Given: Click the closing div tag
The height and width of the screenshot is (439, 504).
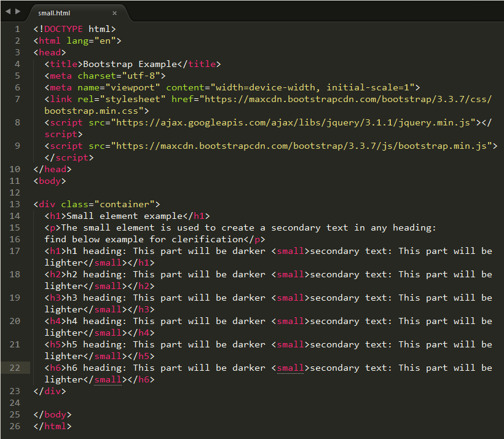Looking at the screenshot, I should click(50, 392).
